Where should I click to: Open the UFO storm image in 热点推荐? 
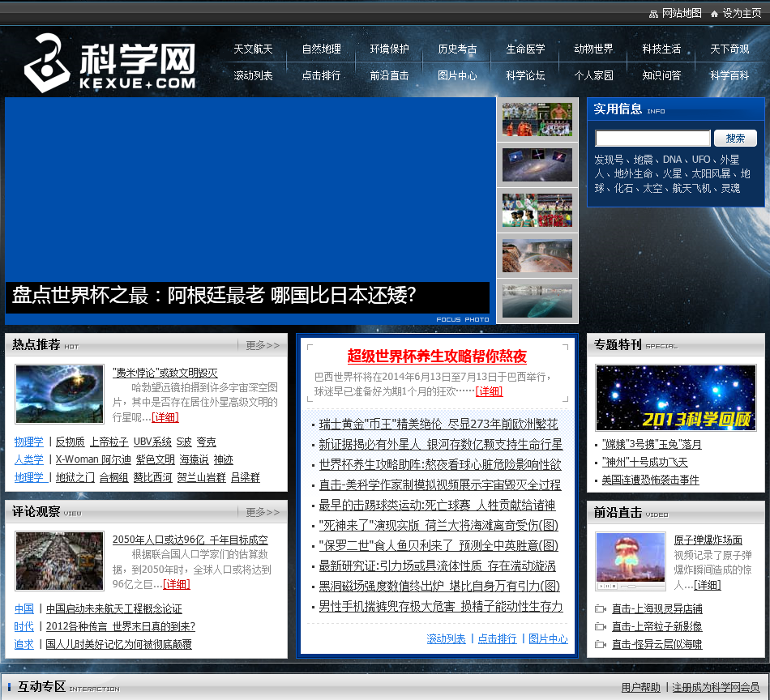59,394
